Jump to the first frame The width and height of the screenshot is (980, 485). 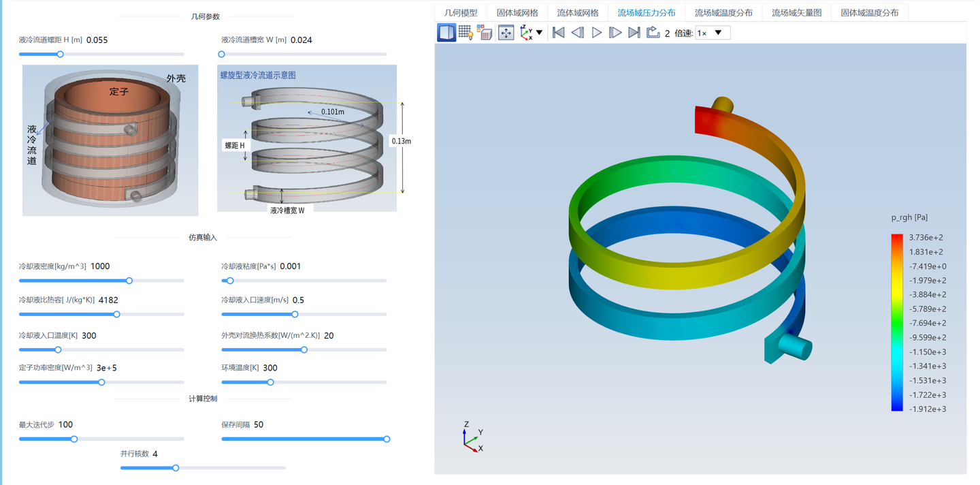559,33
